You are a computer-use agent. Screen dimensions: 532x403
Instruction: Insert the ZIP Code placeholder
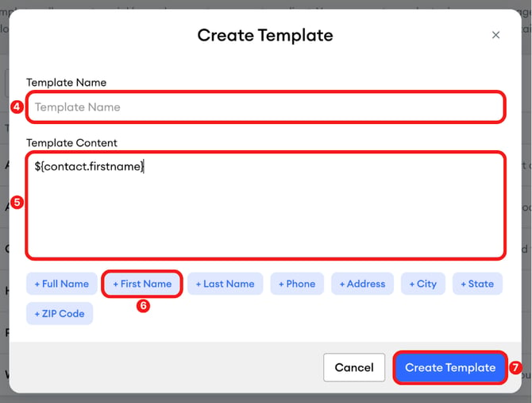click(x=60, y=313)
